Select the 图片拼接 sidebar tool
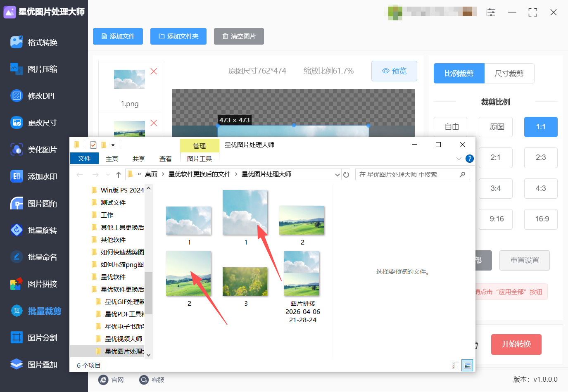Image resolution: width=568 pixels, height=392 pixels. [34, 284]
